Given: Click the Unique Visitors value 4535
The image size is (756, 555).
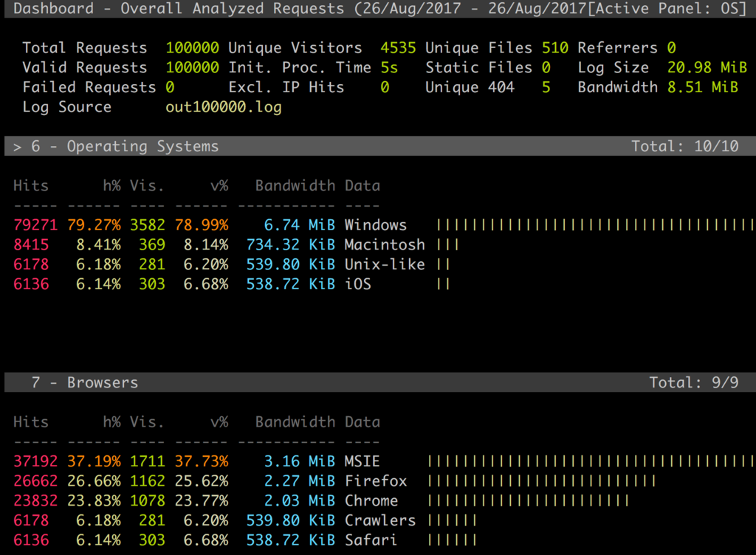Looking at the screenshot, I should [398, 48].
